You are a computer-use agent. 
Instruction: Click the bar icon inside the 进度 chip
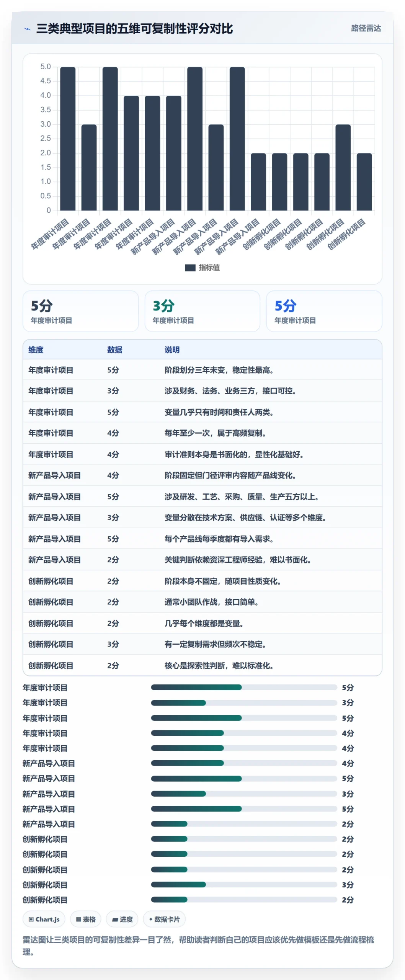point(115,920)
